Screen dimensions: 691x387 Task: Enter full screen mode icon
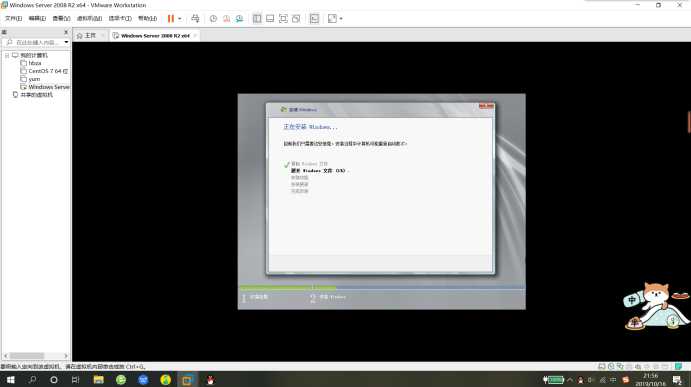point(283,19)
